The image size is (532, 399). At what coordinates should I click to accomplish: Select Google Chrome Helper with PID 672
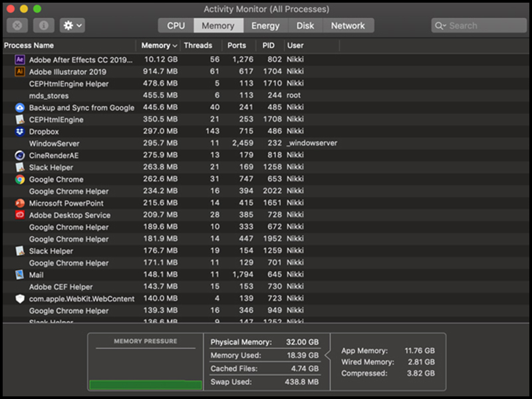[x=265, y=227]
